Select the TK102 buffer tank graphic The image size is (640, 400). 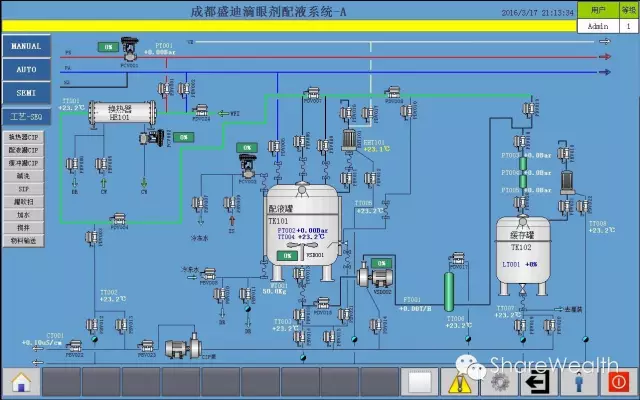pos(521,245)
